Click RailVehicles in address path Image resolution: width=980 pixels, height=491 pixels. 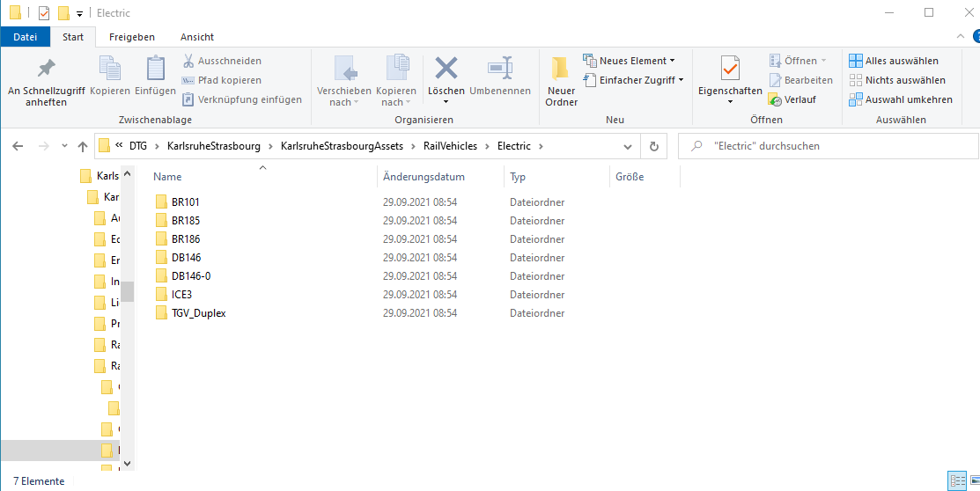pyautogui.click(x=450, y=146)
